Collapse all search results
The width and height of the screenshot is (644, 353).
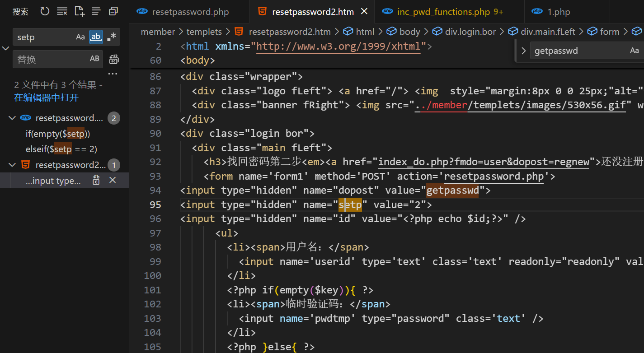[113, 11]
